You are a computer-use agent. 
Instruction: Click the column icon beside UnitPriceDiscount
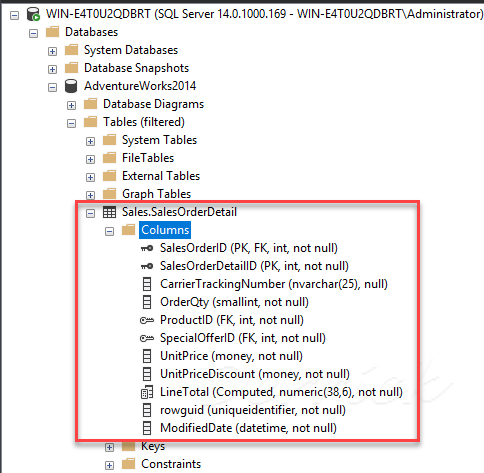coord(147,374)
